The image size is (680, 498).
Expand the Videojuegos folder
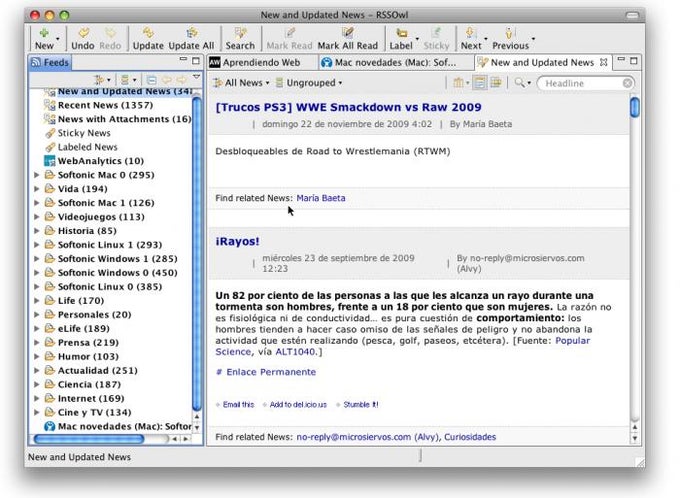(37, 216)
